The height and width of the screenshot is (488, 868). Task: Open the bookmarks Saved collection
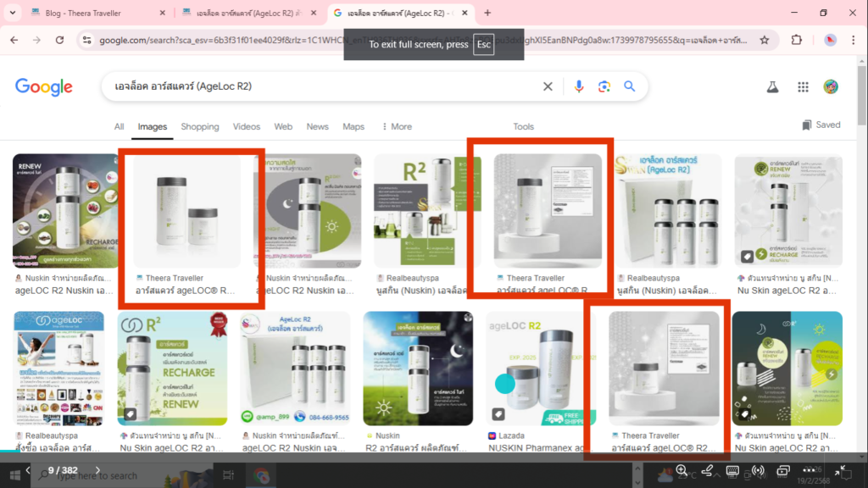(819, 125)
